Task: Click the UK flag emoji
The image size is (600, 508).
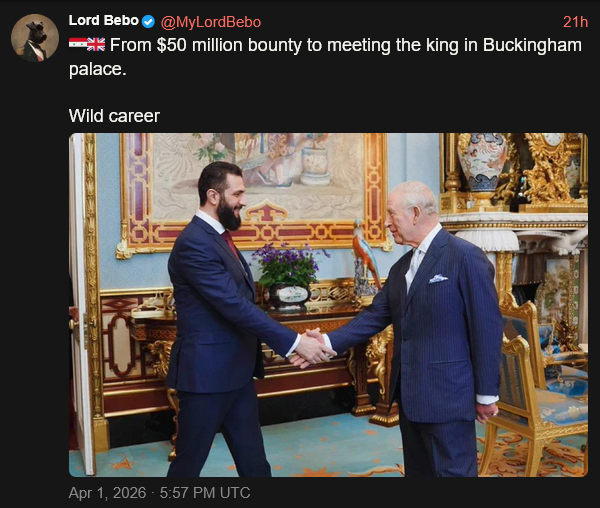Action: coord(96,45)
